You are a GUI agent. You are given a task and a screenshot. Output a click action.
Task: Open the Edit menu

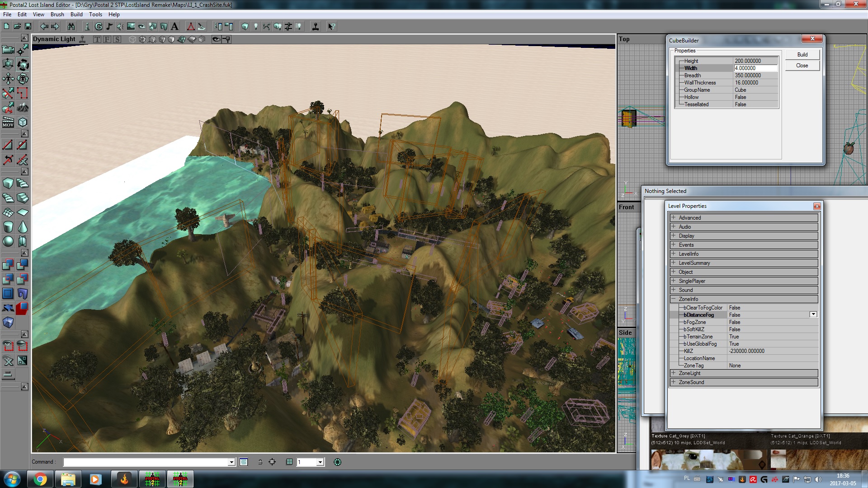click(22, 14)
